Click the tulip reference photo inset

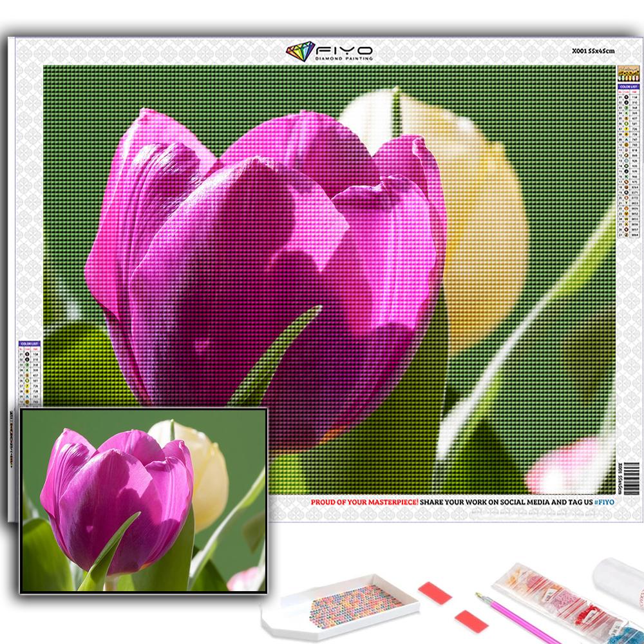144,500
